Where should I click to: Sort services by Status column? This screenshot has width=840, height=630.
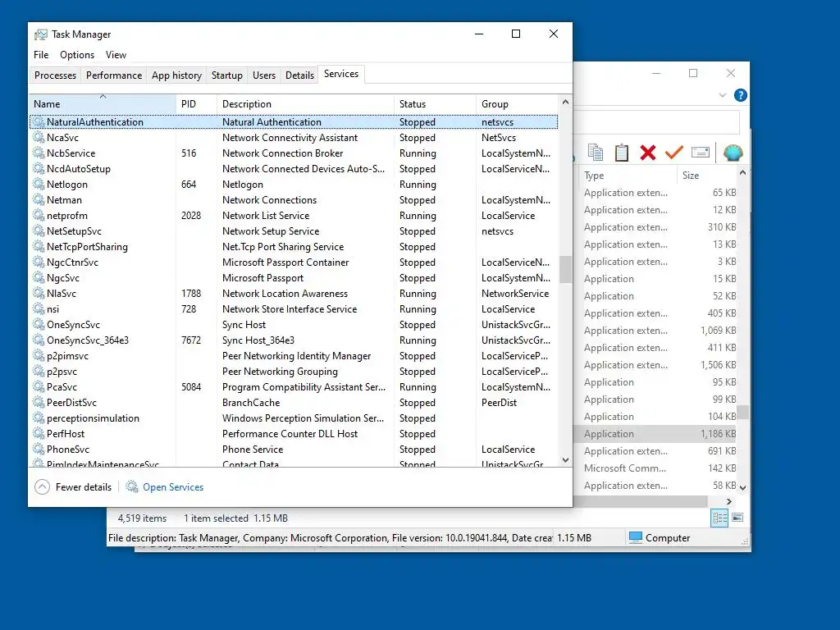point(435,104)
